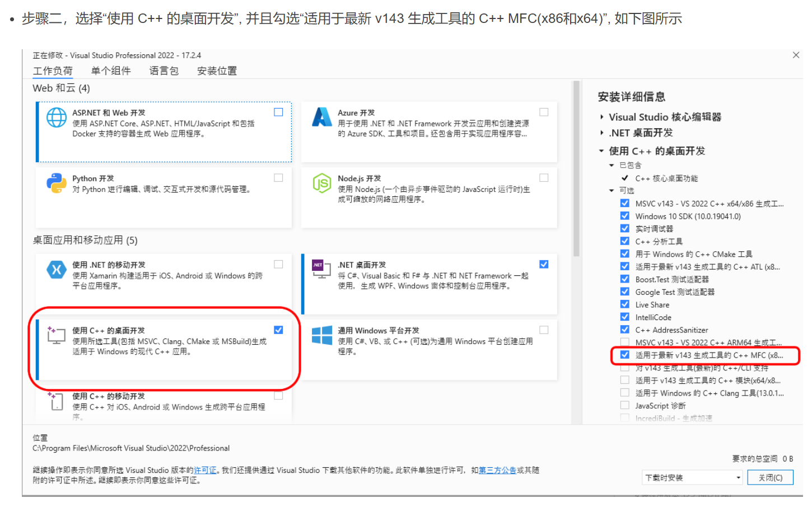Collapse the 已包含 group
812x512 pixels.
(612, 166)
